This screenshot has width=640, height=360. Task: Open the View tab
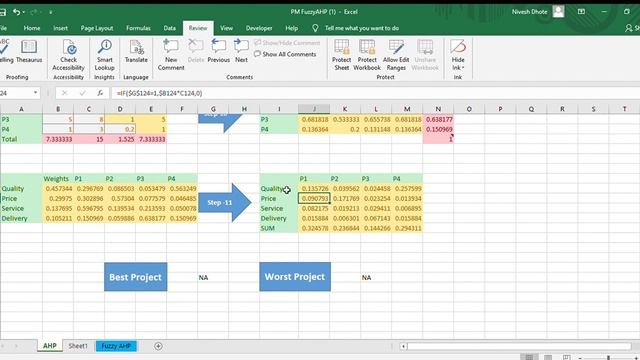point(227,28)
